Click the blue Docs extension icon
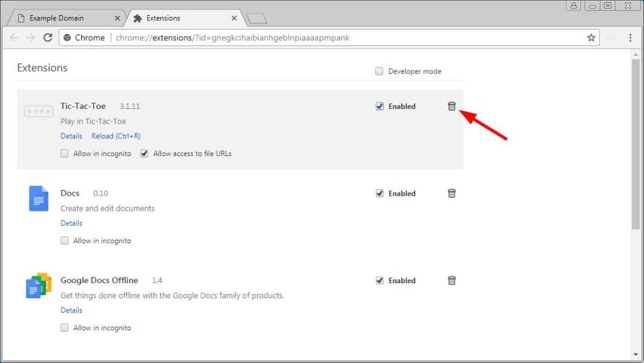This screenshot has height=363, width=644. pos(38,198)
